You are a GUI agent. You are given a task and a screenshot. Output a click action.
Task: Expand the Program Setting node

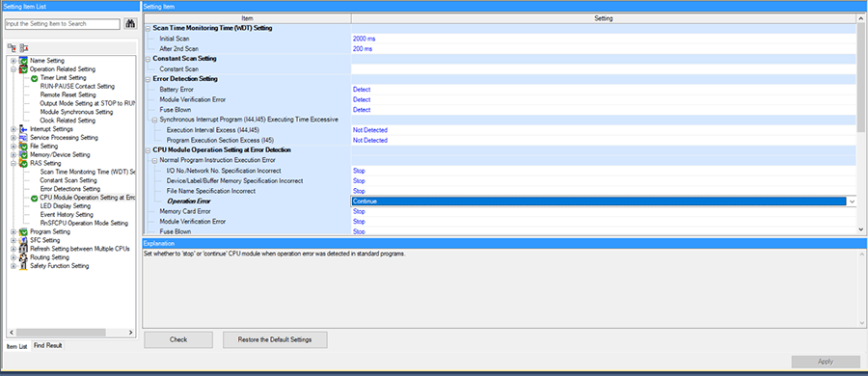click(x=14, y=231)
